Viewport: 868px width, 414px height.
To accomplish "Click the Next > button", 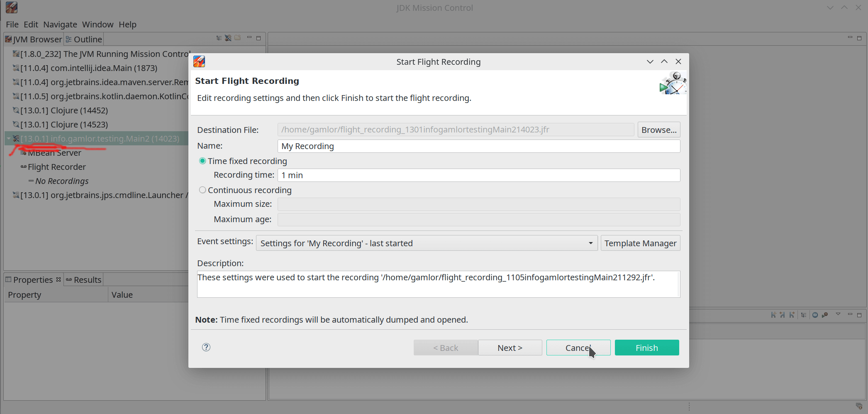I will coord(510,348).
